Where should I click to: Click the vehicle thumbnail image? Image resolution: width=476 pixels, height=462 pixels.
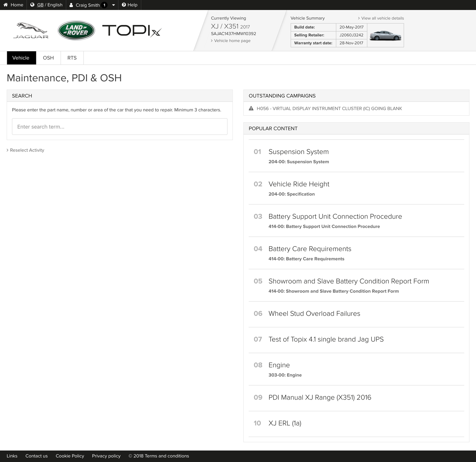385,35
